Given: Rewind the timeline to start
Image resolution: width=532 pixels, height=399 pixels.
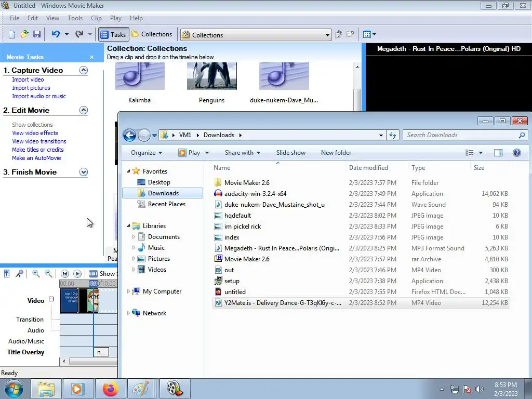Looking at the screenshot, I should coord(65,273).
